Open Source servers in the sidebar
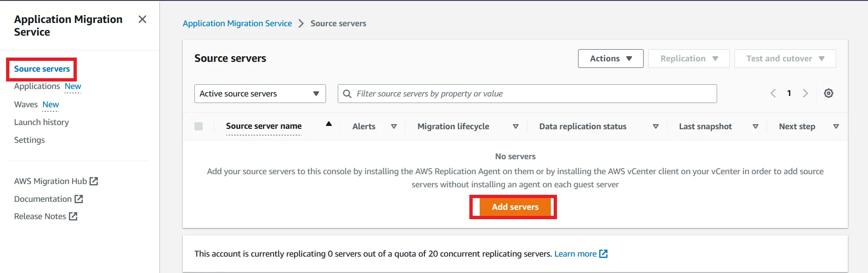868x273 pixels. tap(42, 69)
